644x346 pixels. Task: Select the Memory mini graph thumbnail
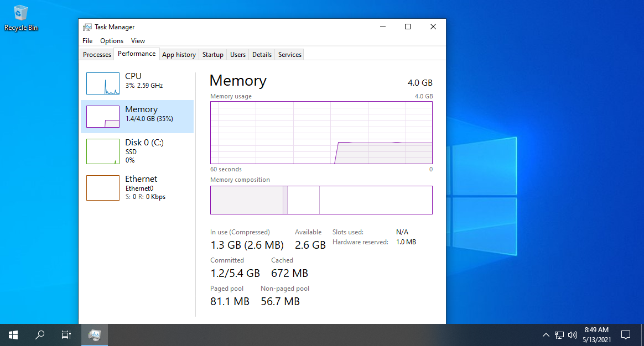103,117
